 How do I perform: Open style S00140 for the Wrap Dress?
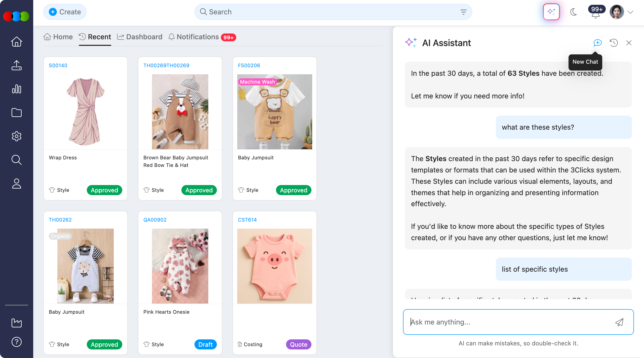click(58, 65)
